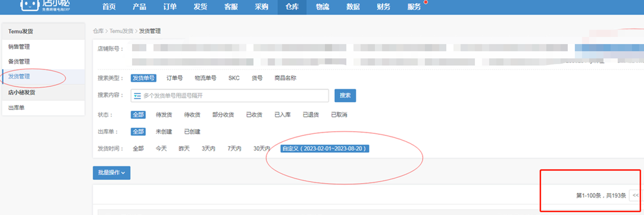Focus the 搜索内容 input field

point(230,96)
